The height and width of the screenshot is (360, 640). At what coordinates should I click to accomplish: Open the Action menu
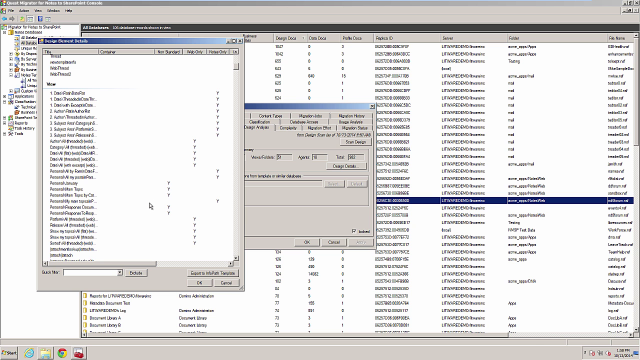[24, 11]
